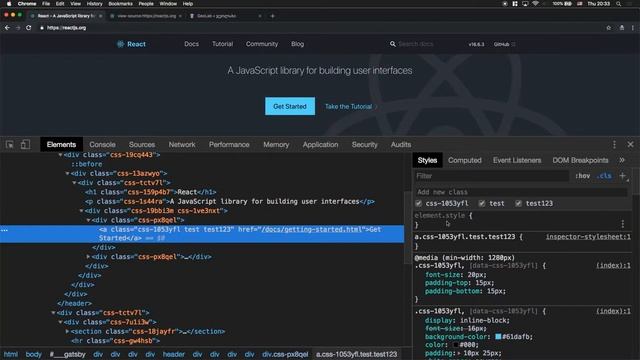Open Docs link in React navbar
Viewport: 640px width, 360px height.
point(191,44)
